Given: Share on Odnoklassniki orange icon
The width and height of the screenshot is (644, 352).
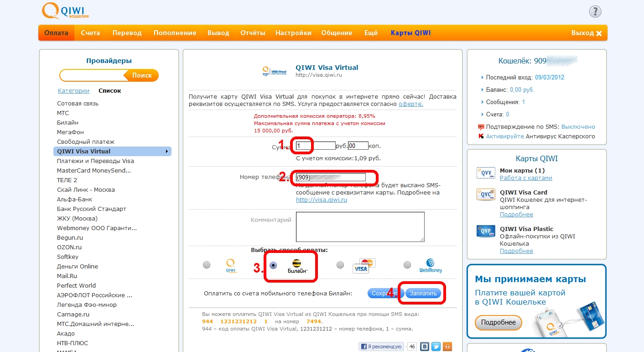Looking at the screenshot, I should 447,347.
